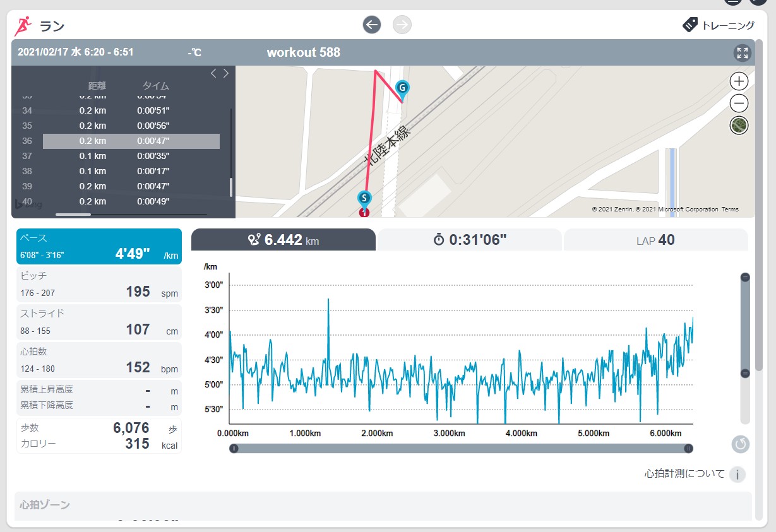Click the 心拍ゾーン section header
776x532 pixels.
point(45,505)
